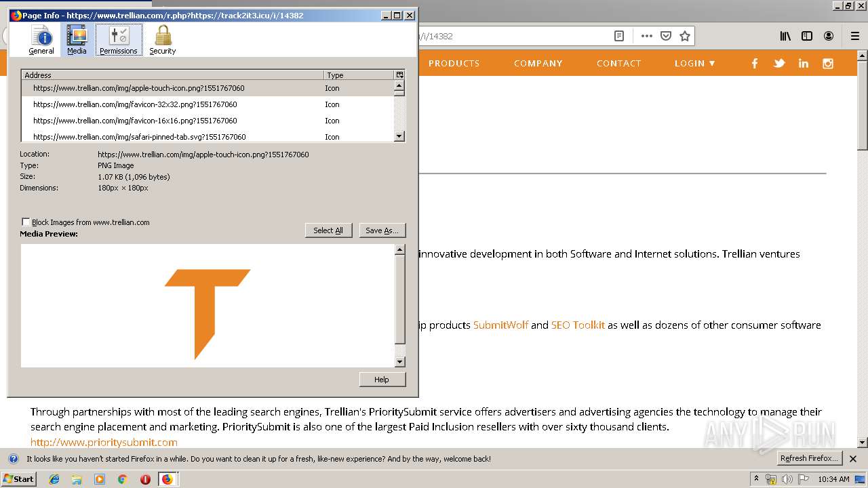Open the SEO Toolkit link
868x488 pixels.
tap(578, 325)
